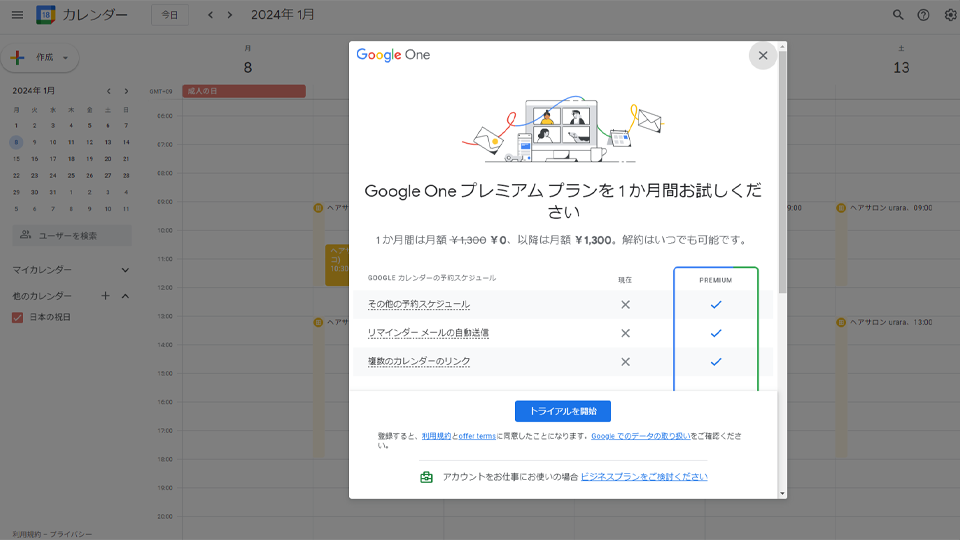Open the dropdown arrow beside 作成
This screenshot has width=960, height=540.
[66, 58]
